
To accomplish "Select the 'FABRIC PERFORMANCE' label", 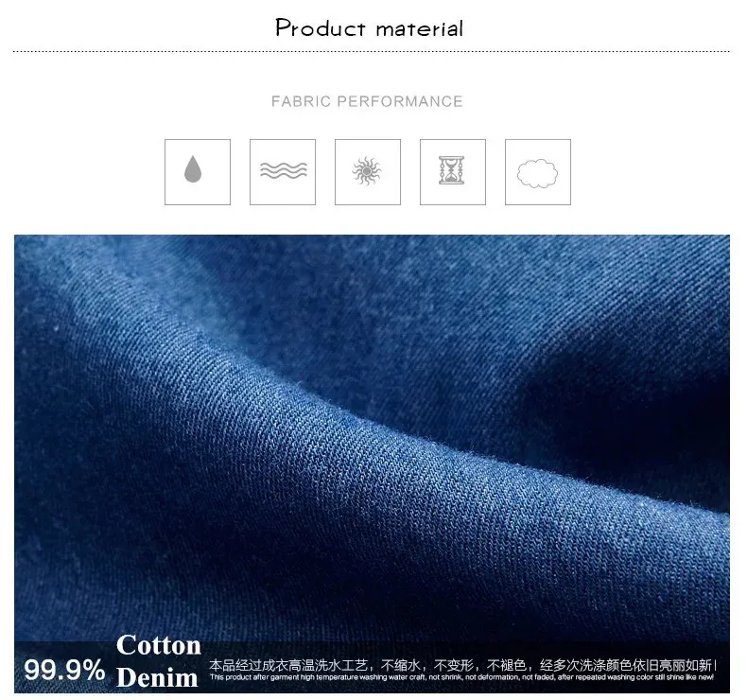I will pos(367,101).
